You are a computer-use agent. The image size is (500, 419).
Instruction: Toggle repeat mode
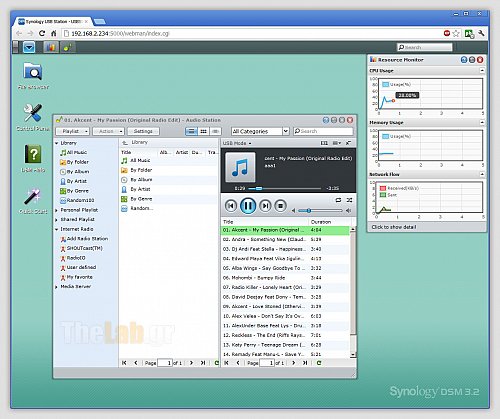coord(338,200)
